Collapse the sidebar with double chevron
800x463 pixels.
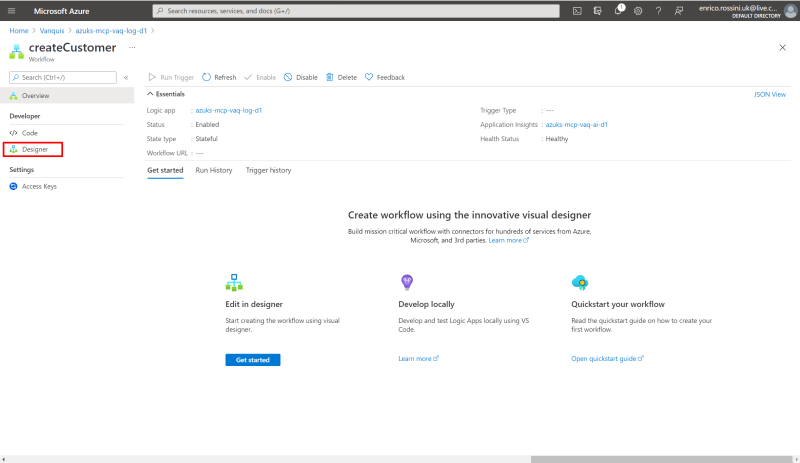(x=126, y=78)
